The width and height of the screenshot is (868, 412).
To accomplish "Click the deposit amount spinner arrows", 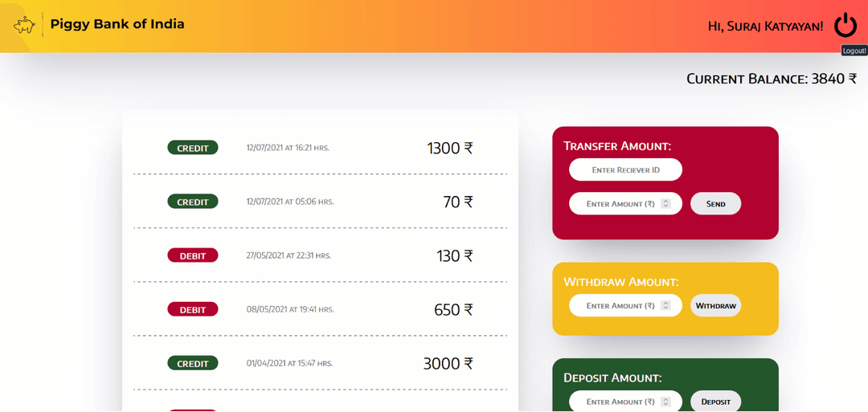I will click(x=666, y=402).
